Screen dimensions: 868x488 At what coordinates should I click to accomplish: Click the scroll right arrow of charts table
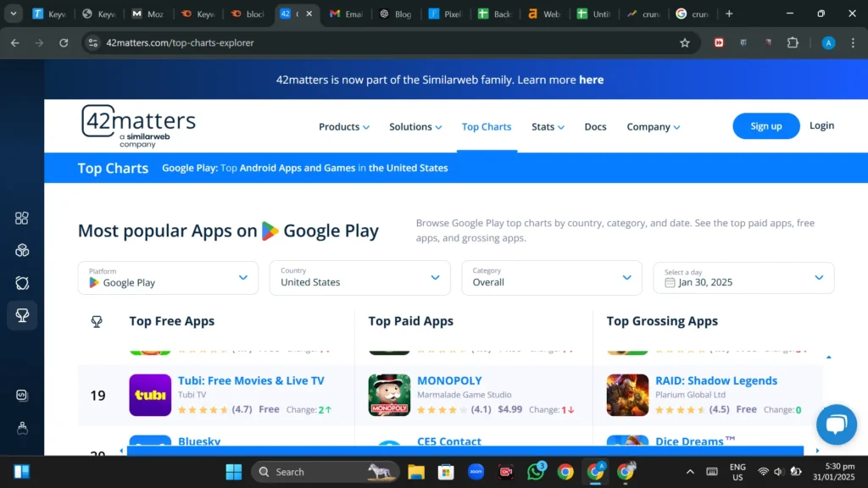(818, 451)
